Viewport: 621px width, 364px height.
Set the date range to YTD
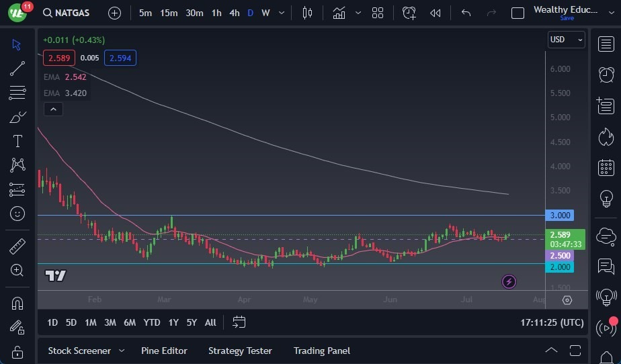tap(152, 322)
